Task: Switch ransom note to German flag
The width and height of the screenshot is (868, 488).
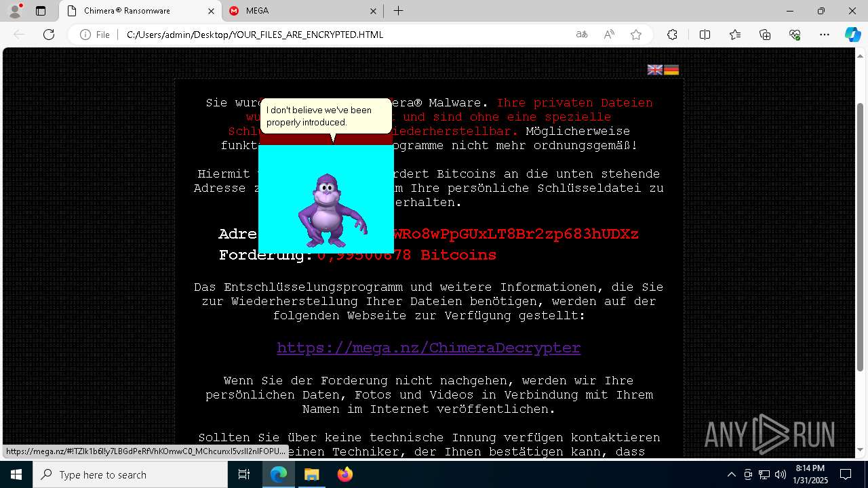Action: (x=671, y=70)
